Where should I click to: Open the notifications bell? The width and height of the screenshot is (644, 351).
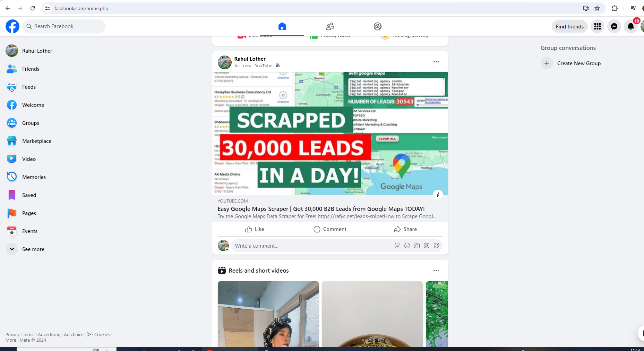631,26
